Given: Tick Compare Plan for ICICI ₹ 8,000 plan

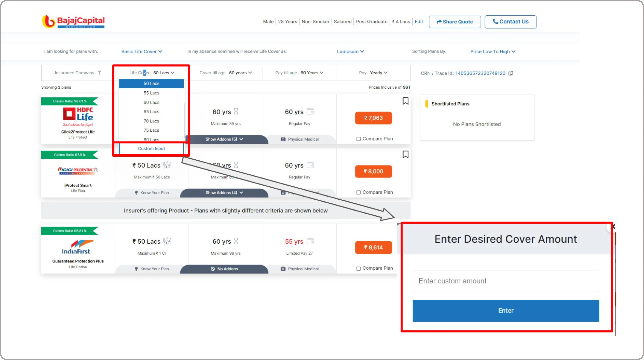Looking at the screenshot, I should tap(358, 192).
